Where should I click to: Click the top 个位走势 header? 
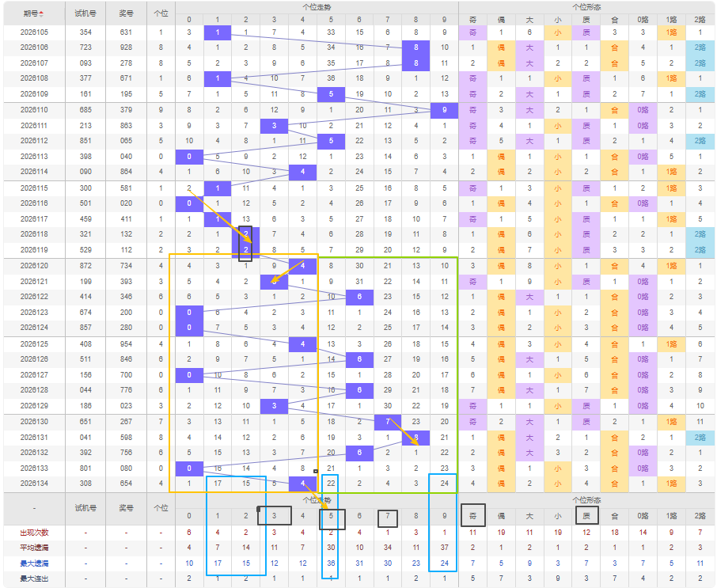click(x=317, y=7)
